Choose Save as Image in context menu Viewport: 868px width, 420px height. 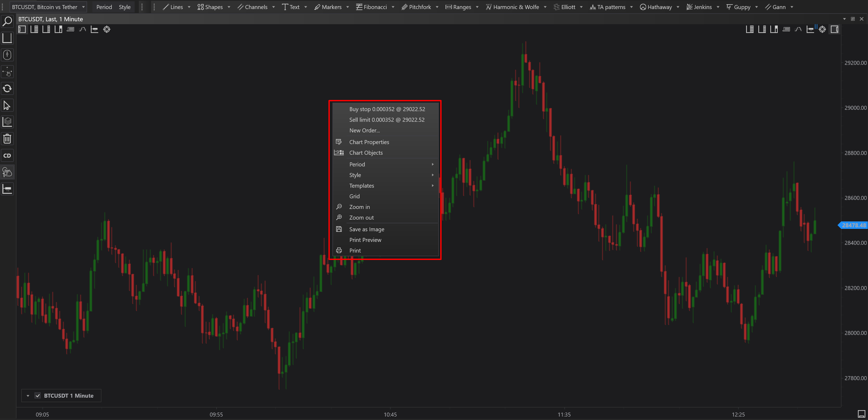(367, 229)
